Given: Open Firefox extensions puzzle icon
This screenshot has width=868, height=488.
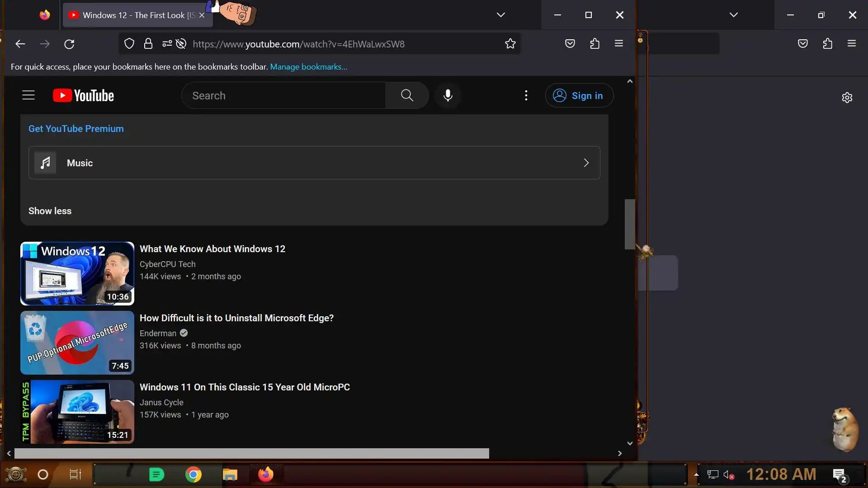Looking at the screenshot, I should [x=594, y=44].
